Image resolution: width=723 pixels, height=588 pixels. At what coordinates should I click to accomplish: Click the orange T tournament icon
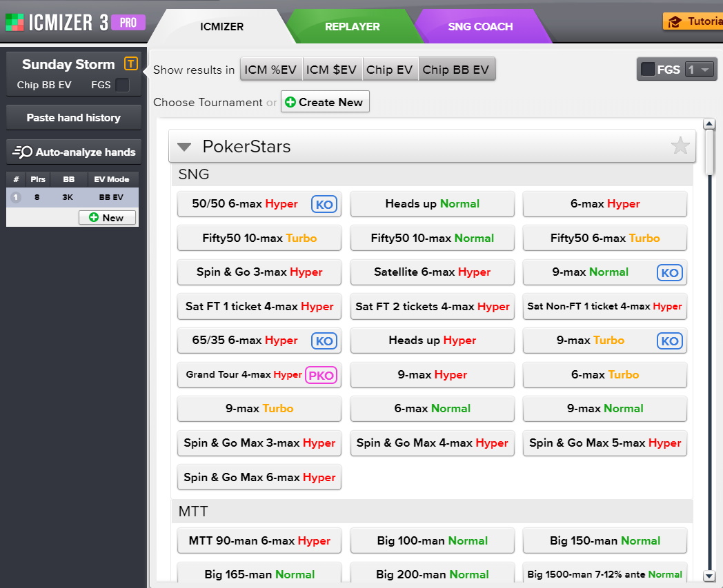point(131,63)
